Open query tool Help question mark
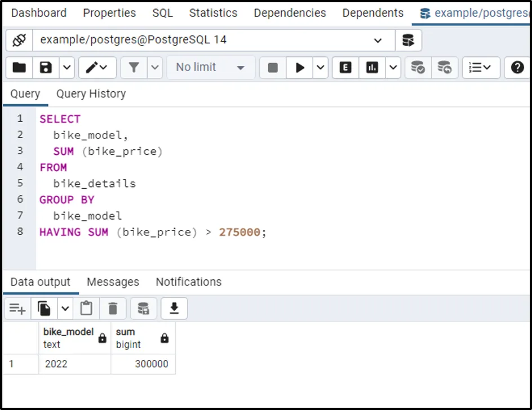 coord(517,68)
